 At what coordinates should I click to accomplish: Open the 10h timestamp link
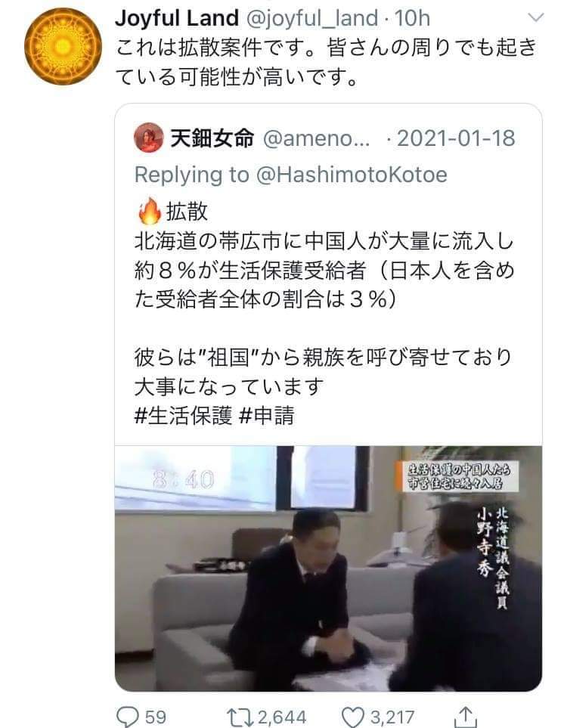click(412, 19)
